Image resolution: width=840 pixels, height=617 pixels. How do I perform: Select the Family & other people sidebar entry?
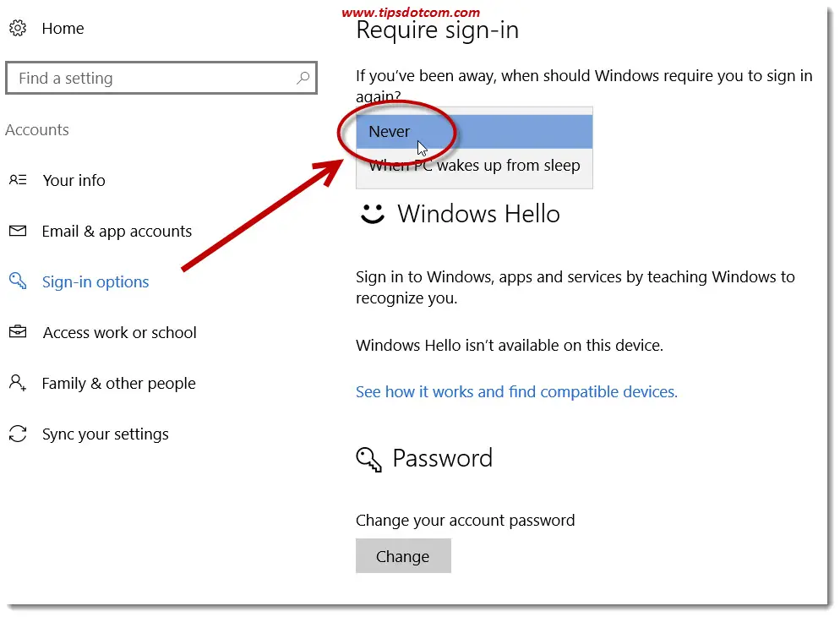point(118,383)
